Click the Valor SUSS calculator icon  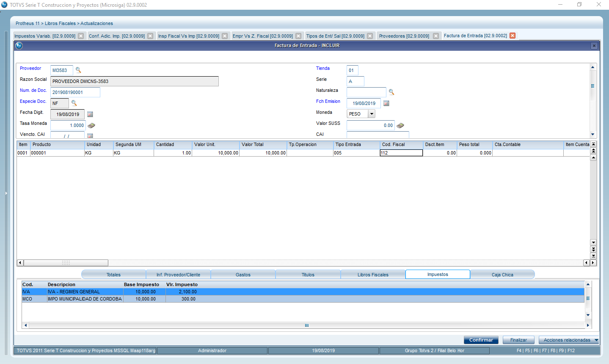point(400,125)
